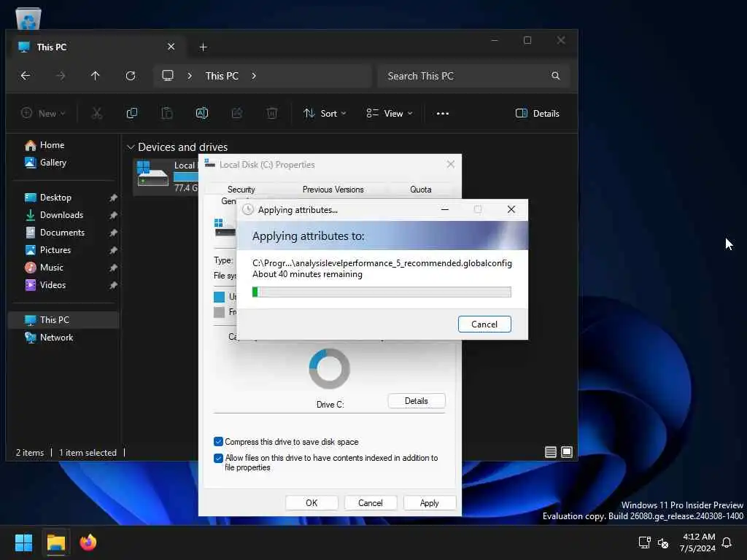Refresh the This PC view
Viewport: 747px width, 560px height.
131,76
